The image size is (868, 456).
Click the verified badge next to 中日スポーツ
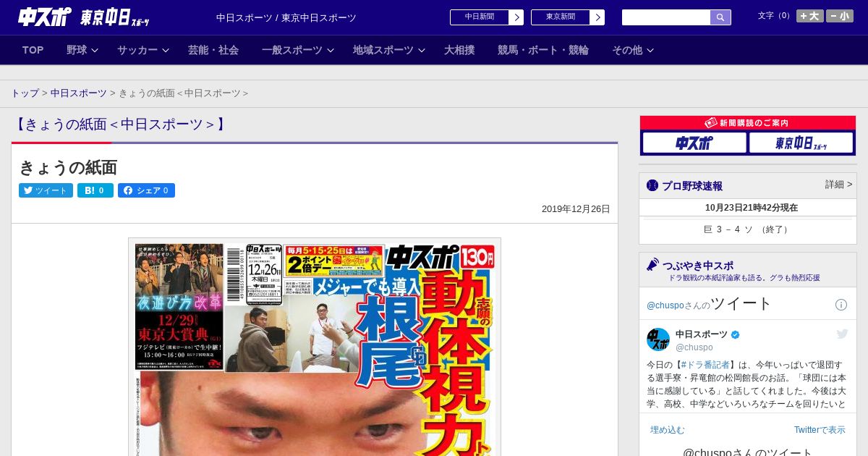tap(736, 334)
